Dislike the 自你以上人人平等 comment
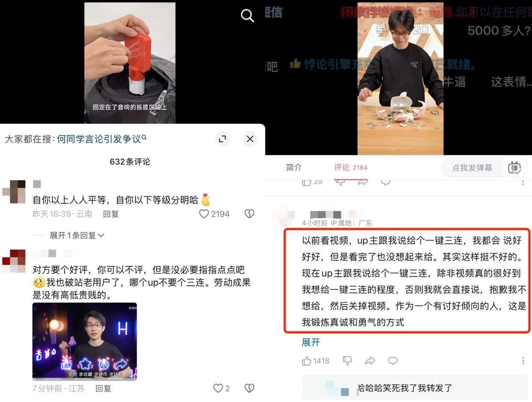The image size is (532, 402). pyautogui.click(x=249, y=213)
